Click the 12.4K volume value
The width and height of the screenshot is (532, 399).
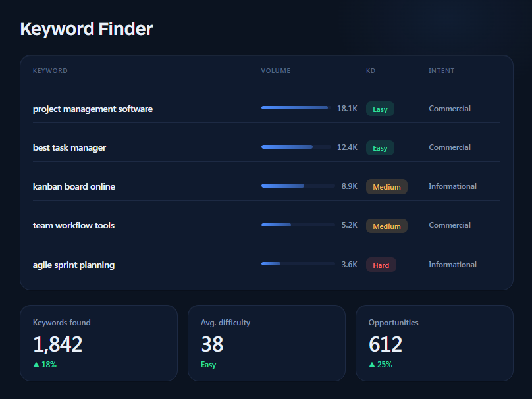pyautogui.click(x=347, y=147)
